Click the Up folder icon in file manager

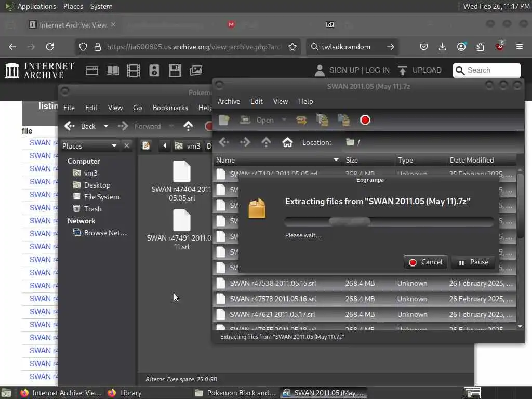click(x=188, y=126)
